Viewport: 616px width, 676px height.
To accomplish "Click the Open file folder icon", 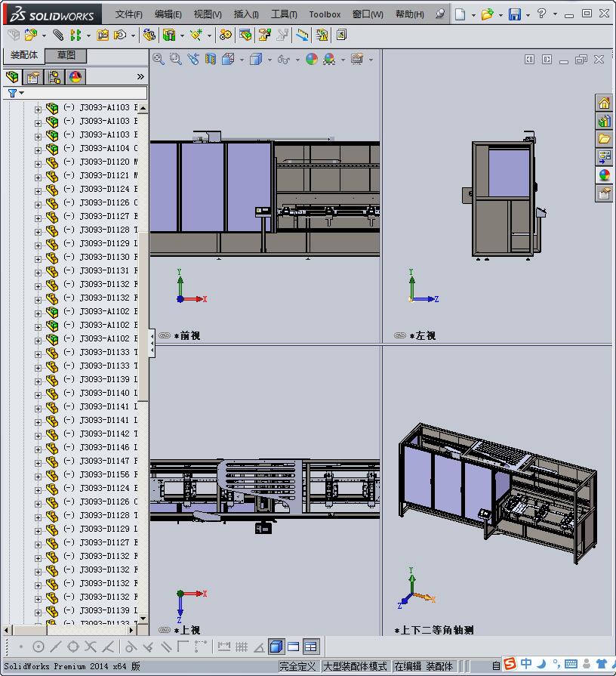I will tap(487, 14).
